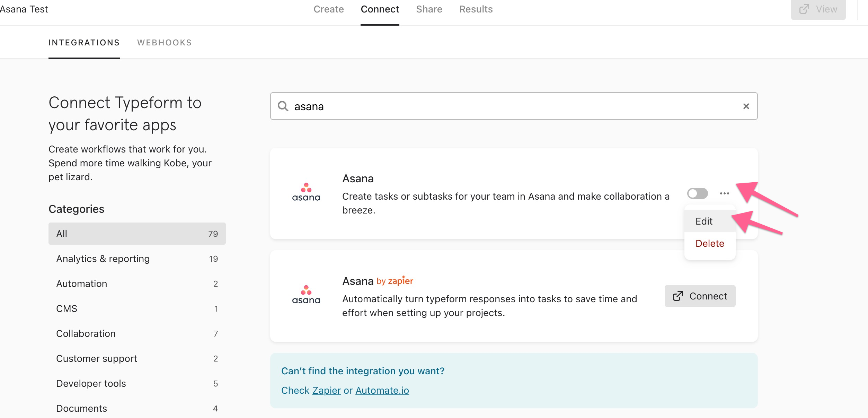Click the search magnifier icon

(x=283, y=106)
